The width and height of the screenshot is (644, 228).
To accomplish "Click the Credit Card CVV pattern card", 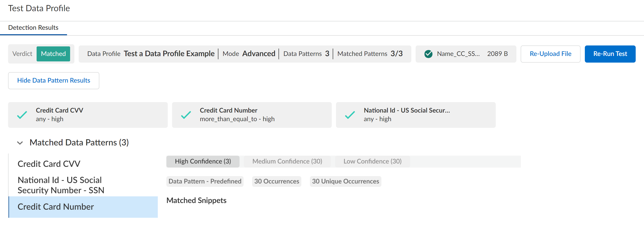I will 100,115.
